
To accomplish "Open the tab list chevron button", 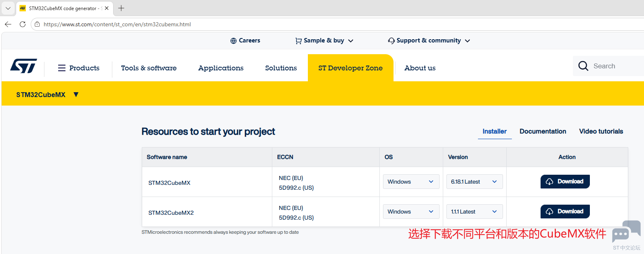I will coord(8,8).
